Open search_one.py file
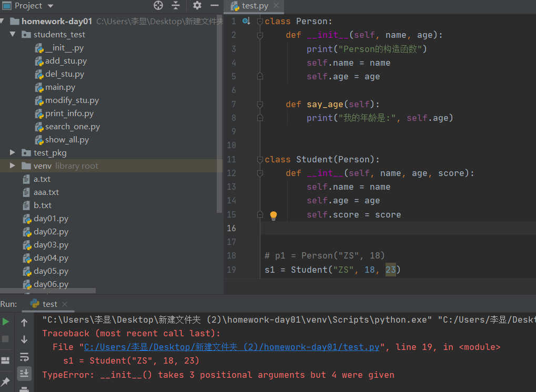 (x=68, y=127)
